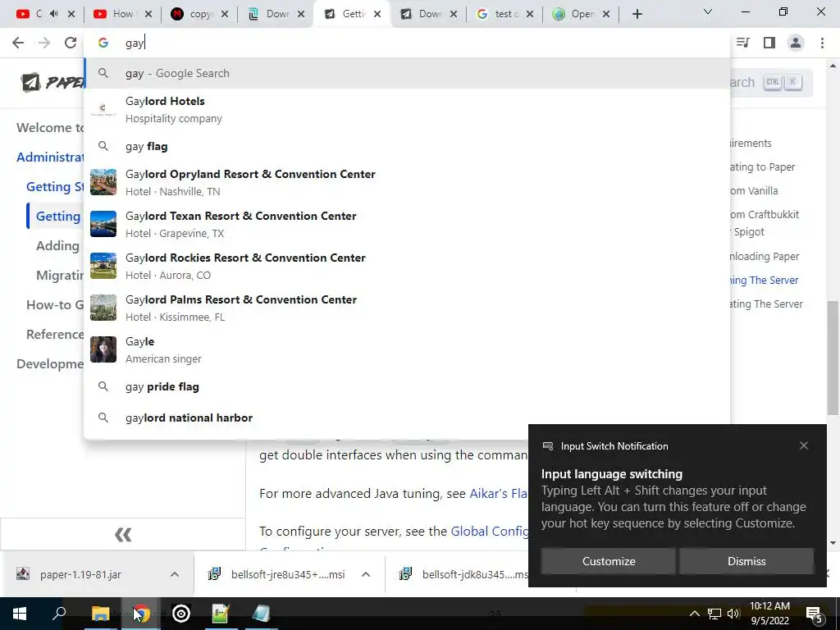Choose Gaylord Texan Resort suggestion
Screen dimensions: 840x630
pyautogui.click(x=407, y=225)
